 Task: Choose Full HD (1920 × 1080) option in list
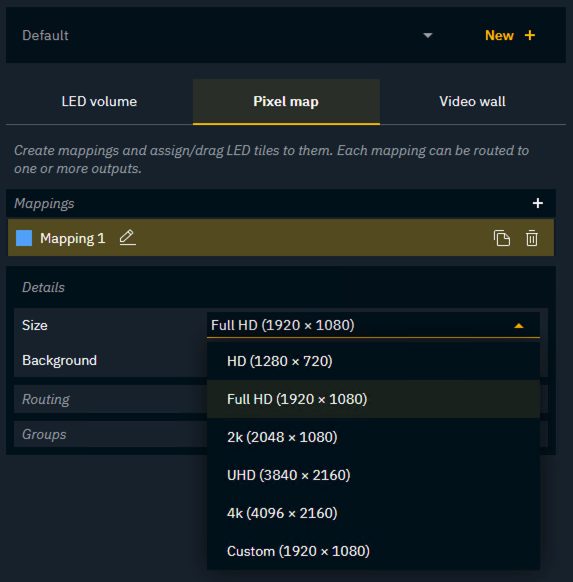click(x=373, y=399)
